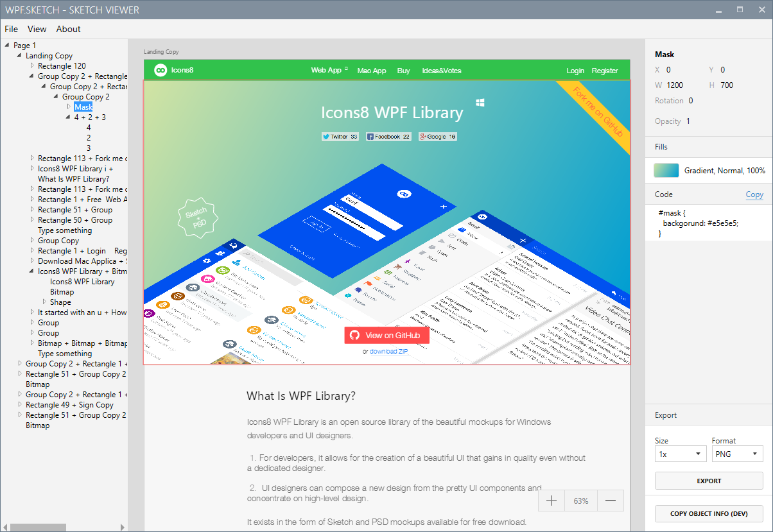Select the Download Mac Applica layer

[x=82, y=261]
